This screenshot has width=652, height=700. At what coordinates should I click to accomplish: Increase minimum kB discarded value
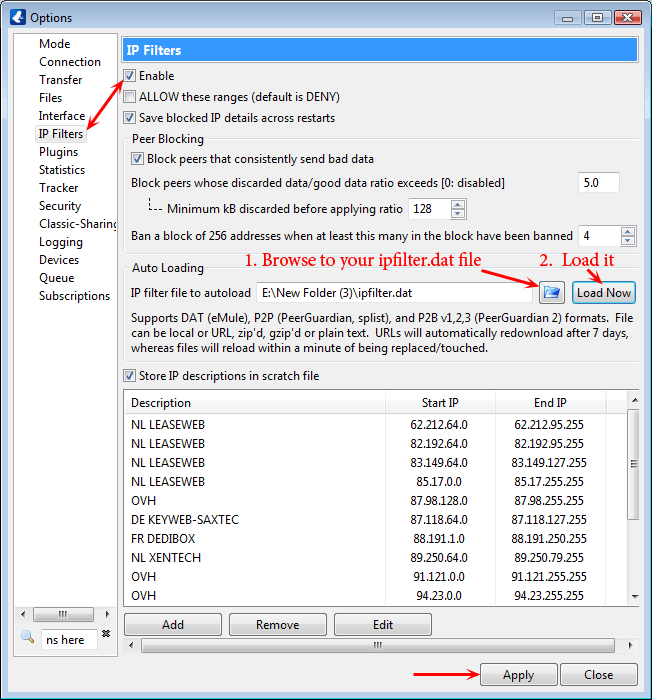(458, 204)
